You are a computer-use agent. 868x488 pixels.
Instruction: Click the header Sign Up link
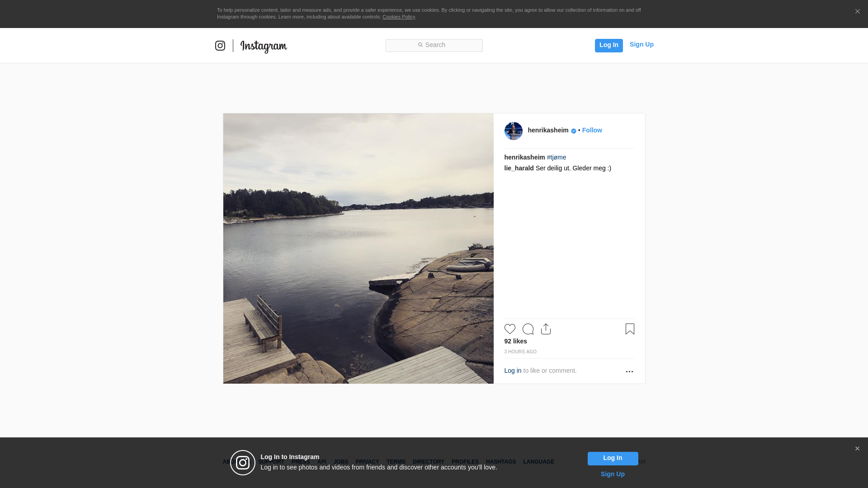[x=641, y=44]
